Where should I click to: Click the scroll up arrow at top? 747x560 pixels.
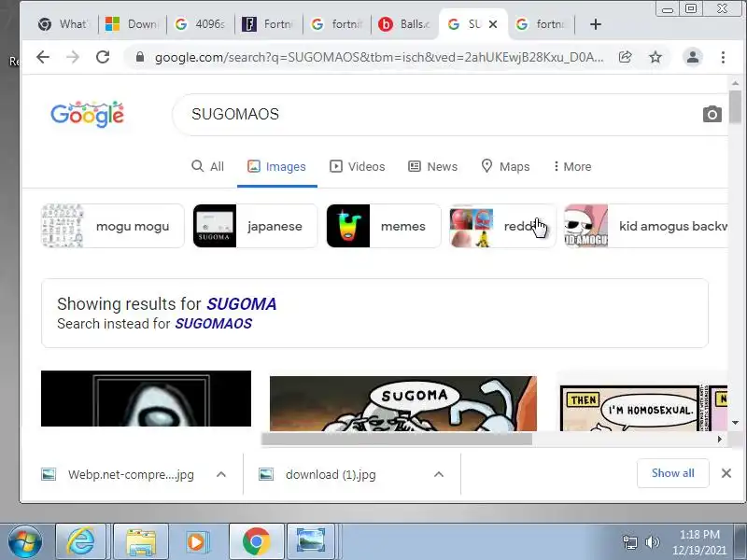[735, 83]
